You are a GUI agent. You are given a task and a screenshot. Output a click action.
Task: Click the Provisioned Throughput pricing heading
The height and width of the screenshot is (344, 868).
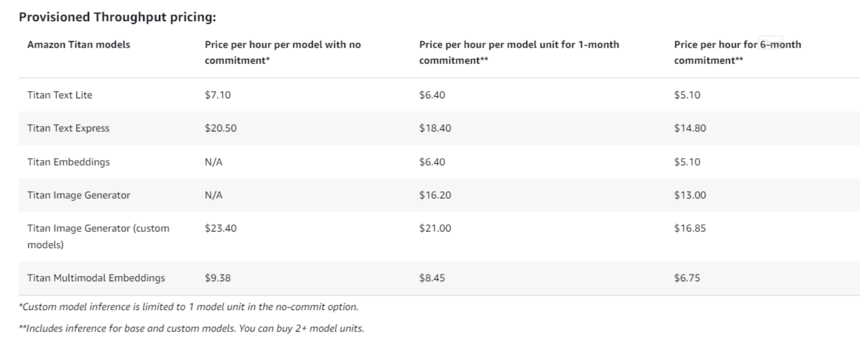coord(117,17)
